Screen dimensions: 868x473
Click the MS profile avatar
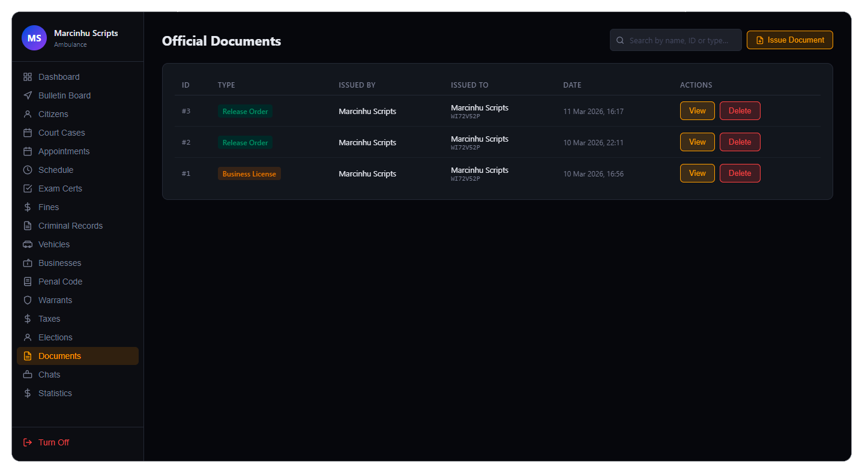point(34,38)
